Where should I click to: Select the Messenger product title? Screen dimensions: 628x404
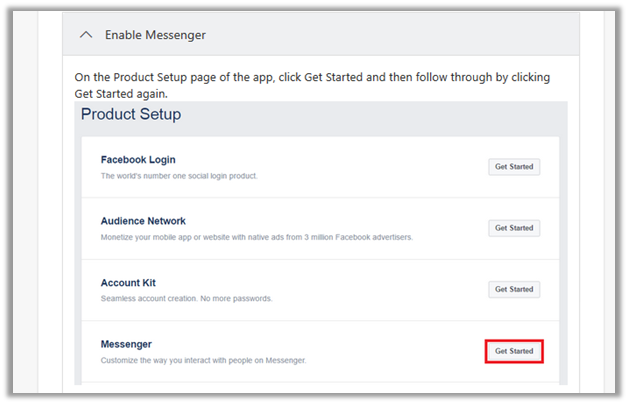(x=127, y=344)
